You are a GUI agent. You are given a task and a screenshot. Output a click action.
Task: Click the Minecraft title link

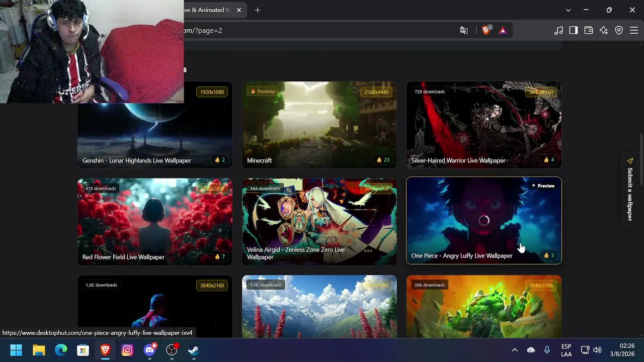(259, 160)
